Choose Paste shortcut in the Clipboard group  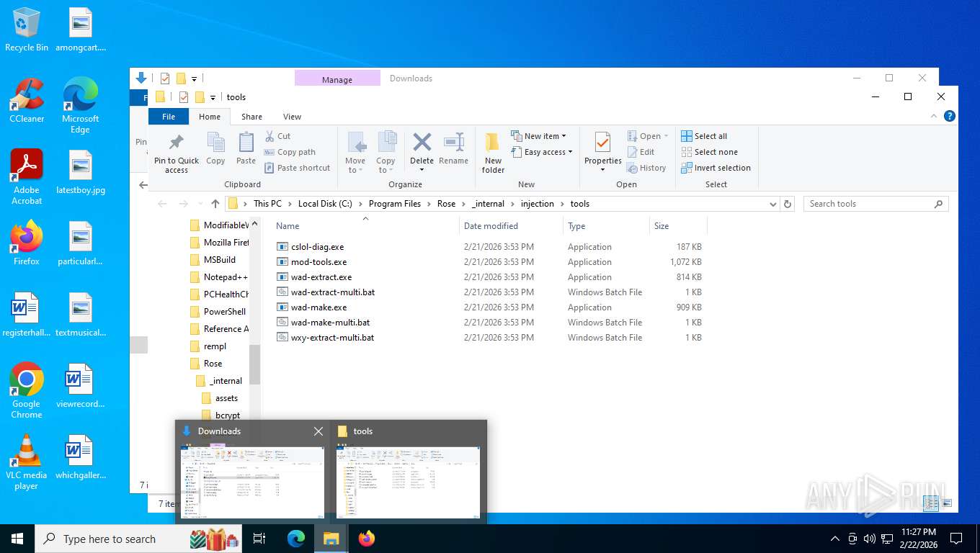coord(297,168)
